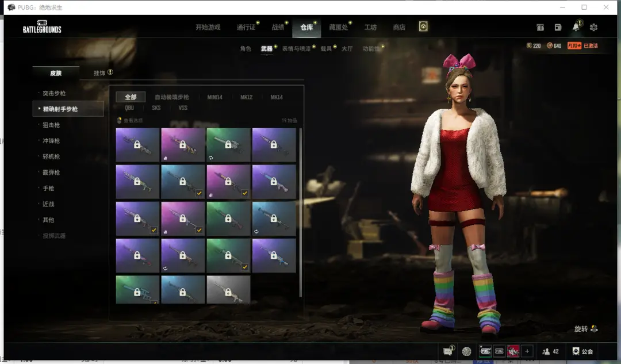Filter skins by 全部
This screenshot has width=621, height=364.
coord(131,97)
